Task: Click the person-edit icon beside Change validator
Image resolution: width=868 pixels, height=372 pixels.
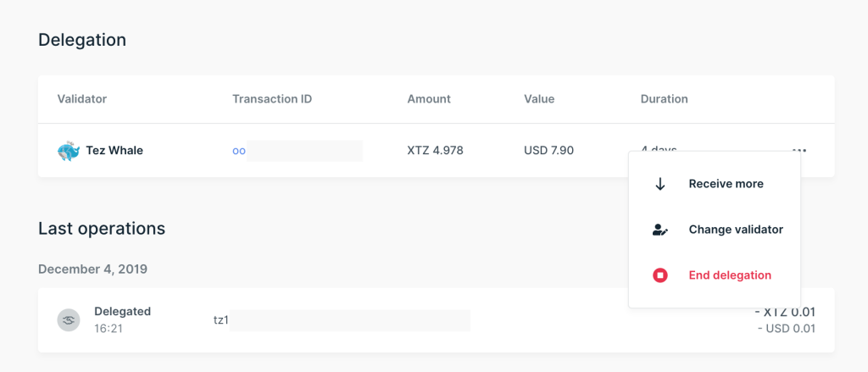Action: pyautogui.click(x=660, y=230)
